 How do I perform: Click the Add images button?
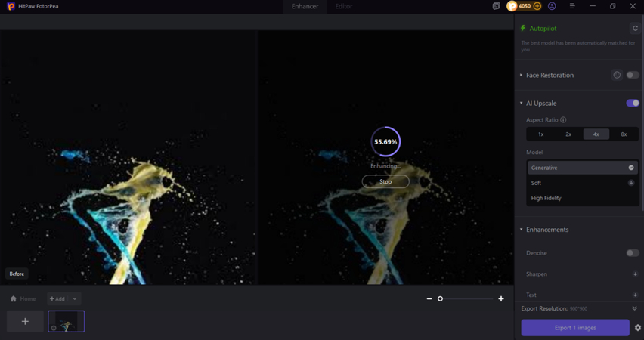coord(57,299)
